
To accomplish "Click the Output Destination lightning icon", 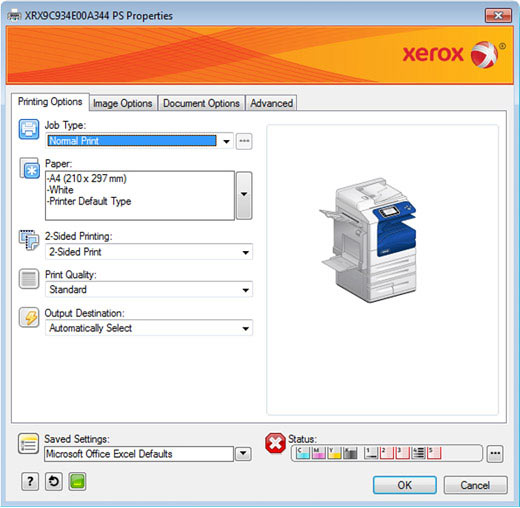I will click(x=29, y=317).
